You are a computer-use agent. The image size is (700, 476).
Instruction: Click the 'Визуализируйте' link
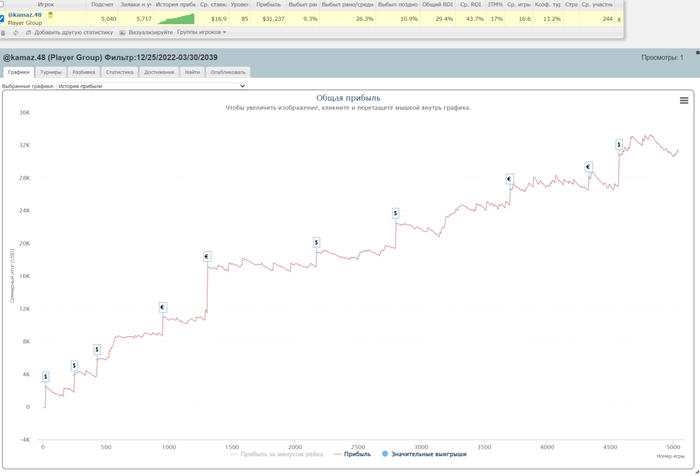click(150, 32)
